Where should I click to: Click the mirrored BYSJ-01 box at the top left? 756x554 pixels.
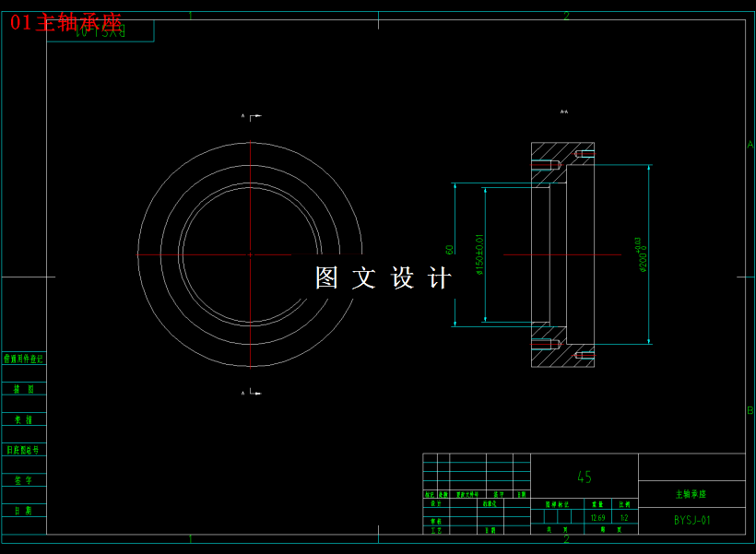(x=100, y=30)
